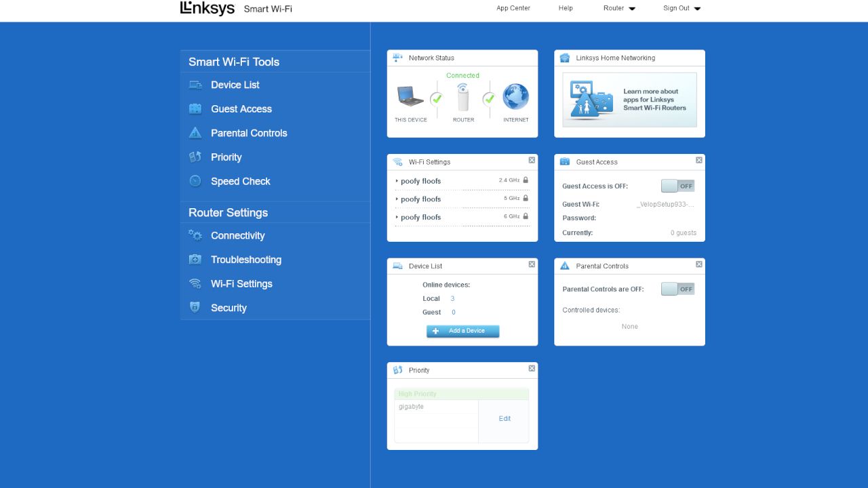Close the Guest Access widget

pos(698,160)
